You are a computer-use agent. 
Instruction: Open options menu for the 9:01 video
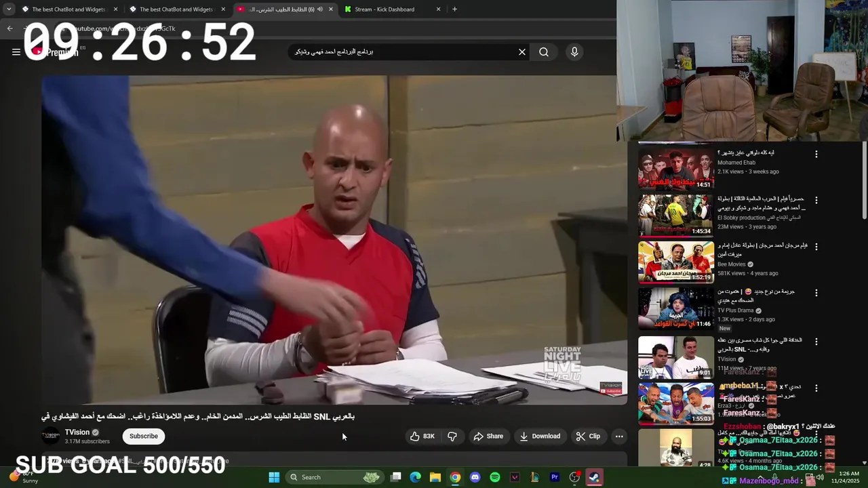[x=816, y=342]
